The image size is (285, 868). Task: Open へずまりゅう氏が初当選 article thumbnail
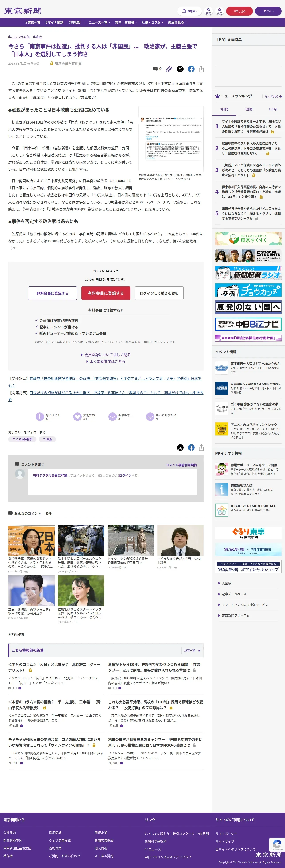click(x=180, y=540)
